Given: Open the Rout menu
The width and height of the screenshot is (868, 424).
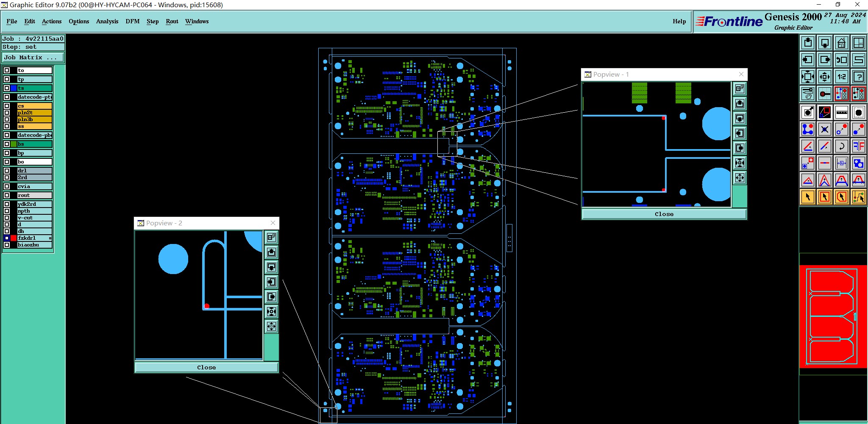Looking at the screenshot, I should click(x=172, y=21).
